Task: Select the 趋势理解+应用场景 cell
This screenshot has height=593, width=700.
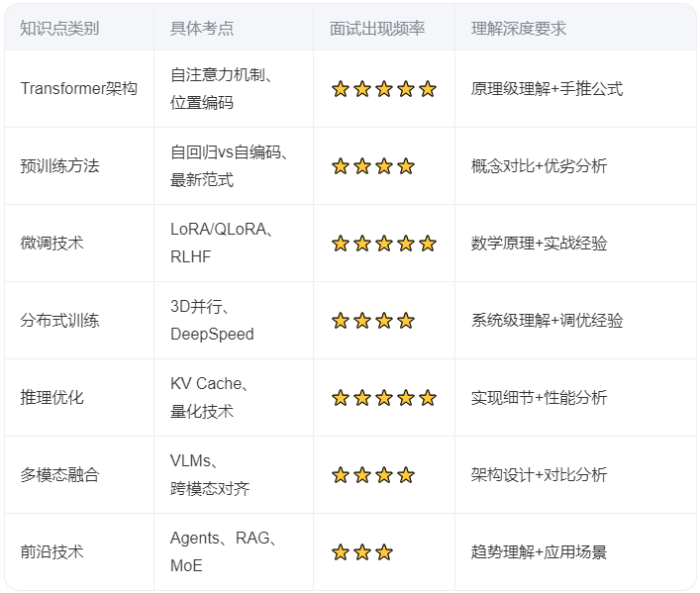Action: [x=540, y=552]
